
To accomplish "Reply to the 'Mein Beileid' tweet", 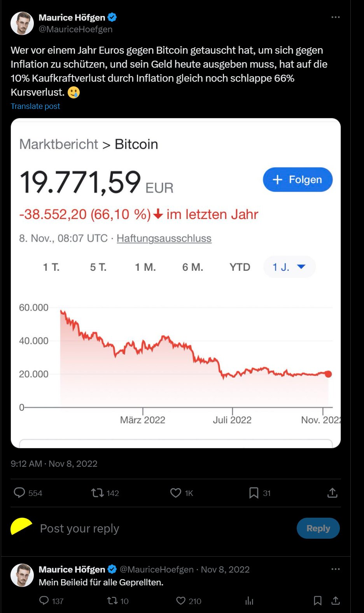I will (x=44, y=601).
